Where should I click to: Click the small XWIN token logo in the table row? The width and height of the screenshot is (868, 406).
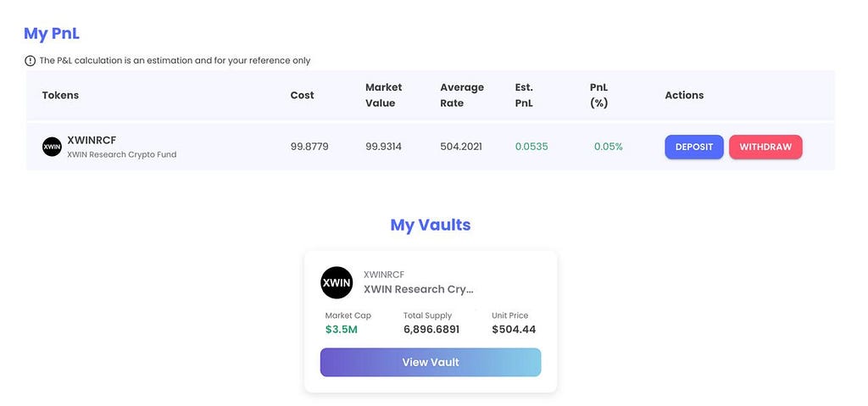(x=52, y=147)
